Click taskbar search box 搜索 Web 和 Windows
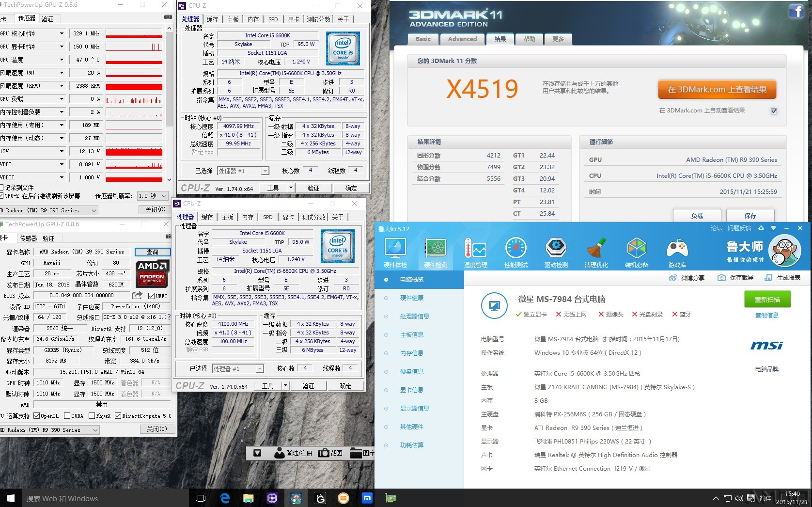 pyautogui.click(x=105, y=498)
